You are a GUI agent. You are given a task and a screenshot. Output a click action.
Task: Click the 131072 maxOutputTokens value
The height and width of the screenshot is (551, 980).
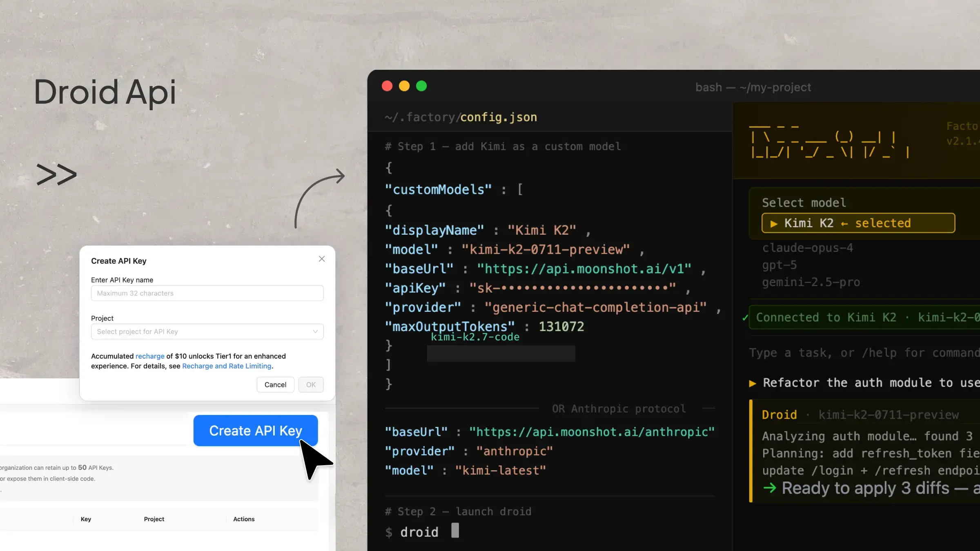(x=561, y=326)
